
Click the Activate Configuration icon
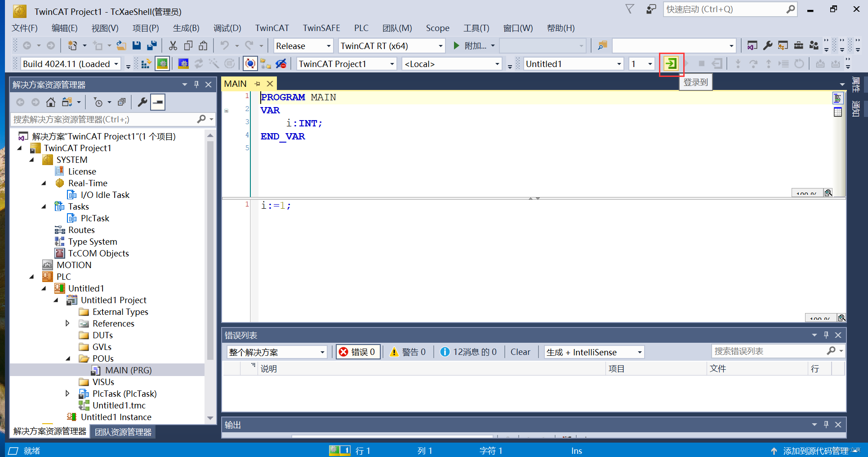pyautogui.click(x=146, y=64)
